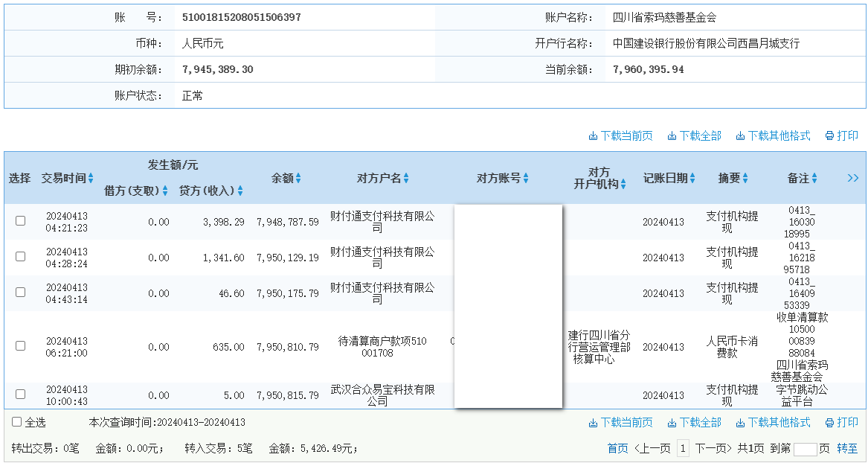The image size is (868, 463).
Task: Click 当前余额 value 7,960,395.94
Action: (x=649, y=69)
